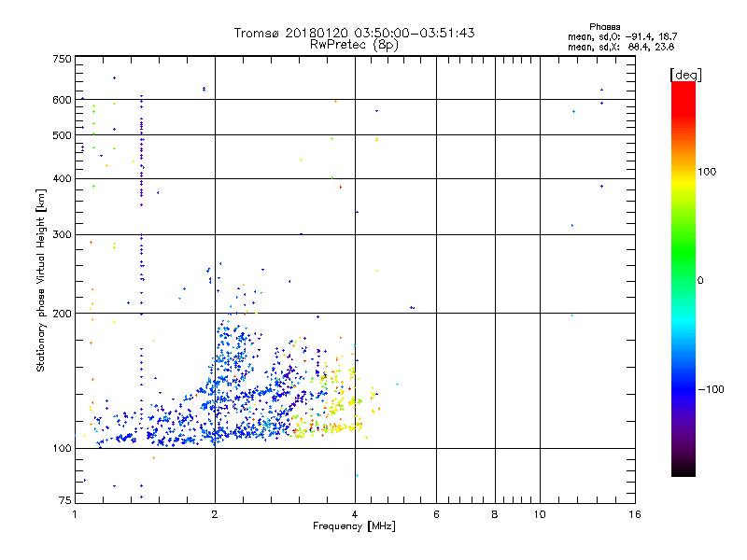Click the plot title 'Tromsø 20180120 03:50:00-03:51:43'
The height and width of the screenshot is (560, 747).
click(x=354, y=33)
